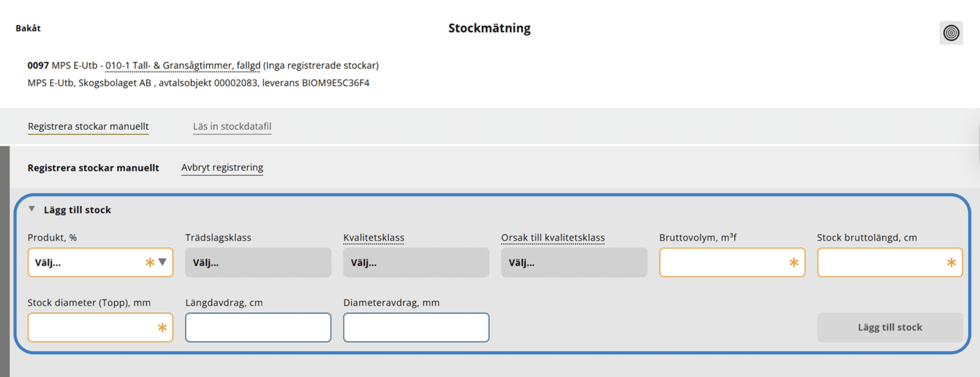Switch to Registrera stockar manuellt tab
The image size is (980, 377).
point(88,126)
